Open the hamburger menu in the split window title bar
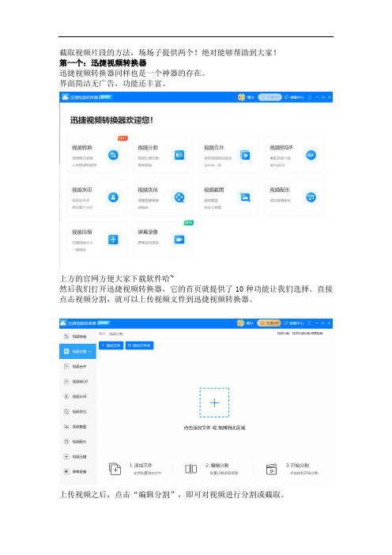Image resolution: width=392 pixels, height=555 pixels. (309, 323)
